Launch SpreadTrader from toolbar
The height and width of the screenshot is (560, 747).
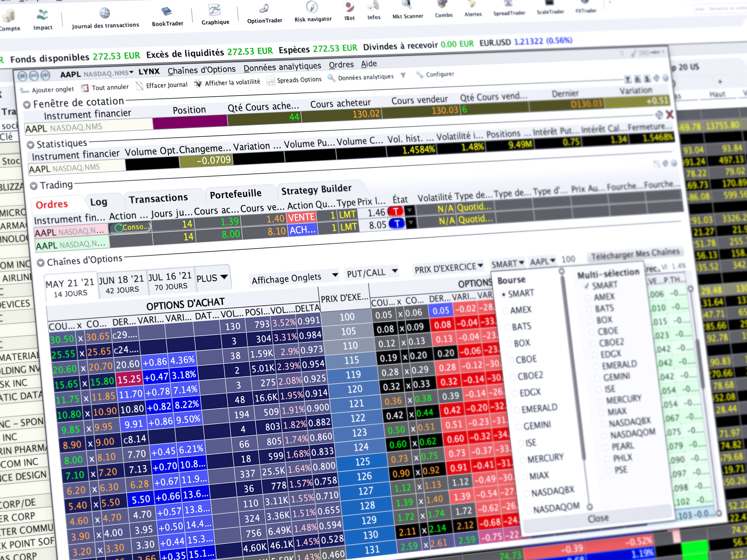click(509, 8)
